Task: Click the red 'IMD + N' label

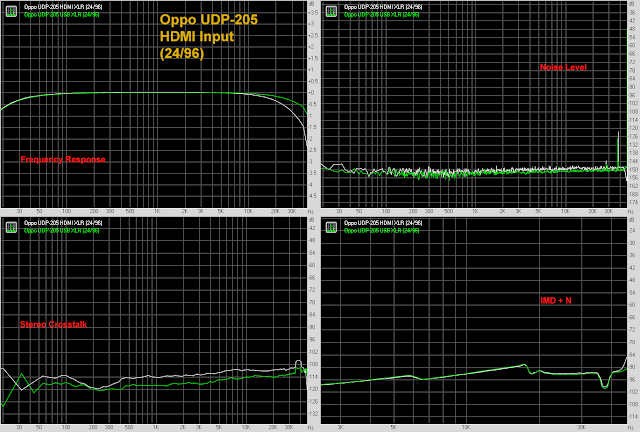Action: (x=556, y=301)
